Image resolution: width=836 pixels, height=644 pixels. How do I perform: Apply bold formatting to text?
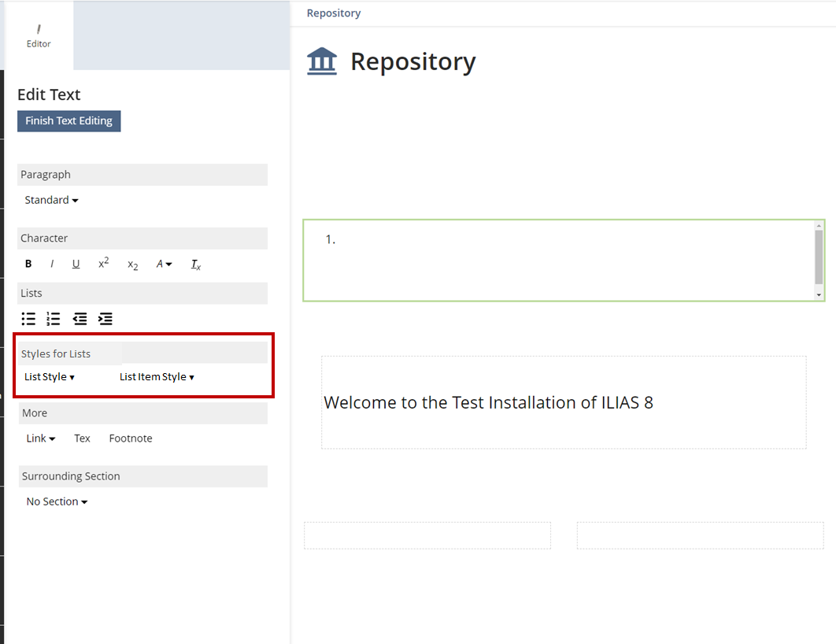click(28, 265)
